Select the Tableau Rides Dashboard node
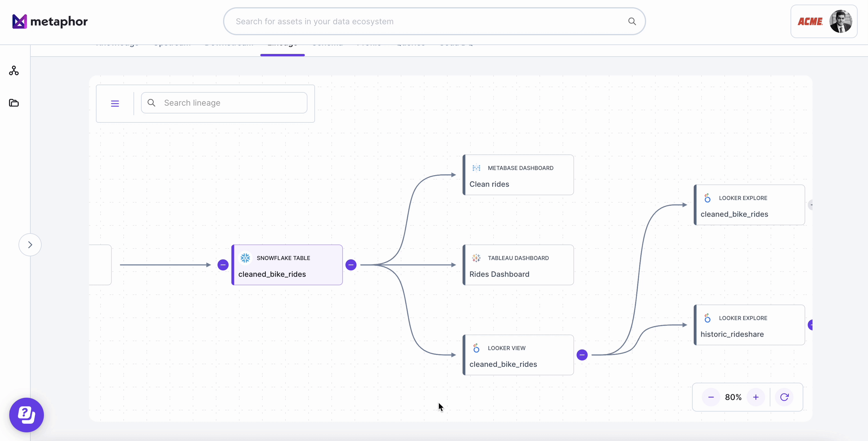This screenshot has width=868, height=441. click(518, 265)
